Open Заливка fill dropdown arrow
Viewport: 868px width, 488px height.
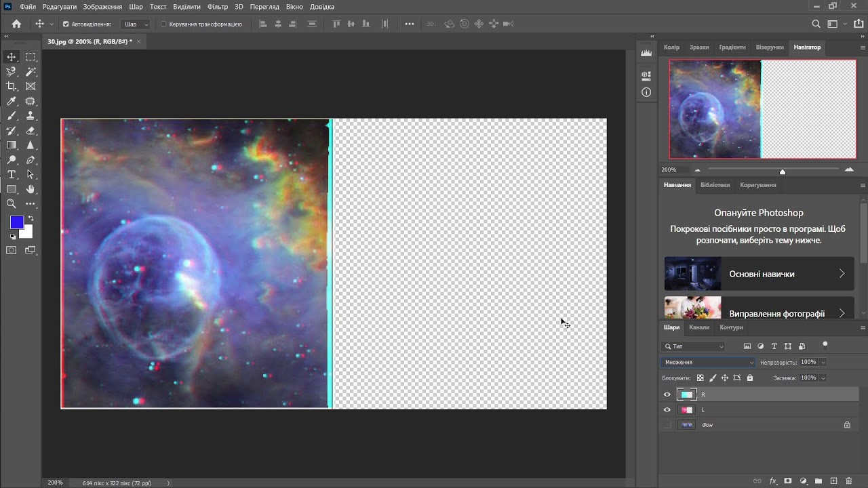(x=823, y=378)
